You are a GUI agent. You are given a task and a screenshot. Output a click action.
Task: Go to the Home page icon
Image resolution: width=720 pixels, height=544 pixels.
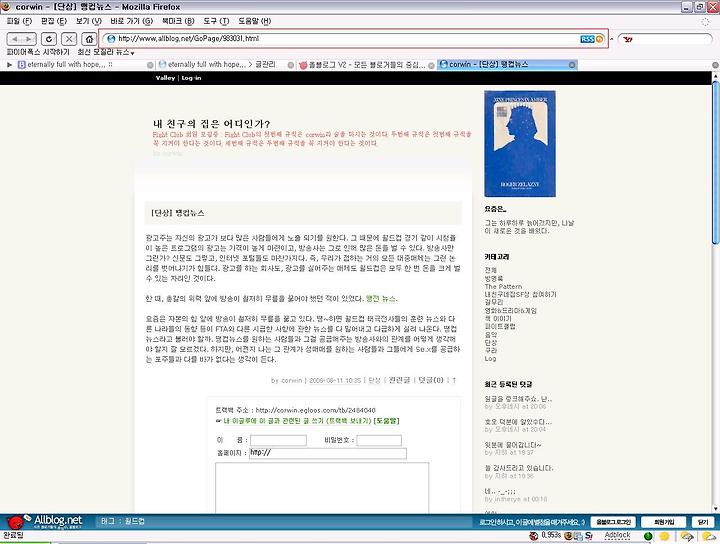click(89, 39)
